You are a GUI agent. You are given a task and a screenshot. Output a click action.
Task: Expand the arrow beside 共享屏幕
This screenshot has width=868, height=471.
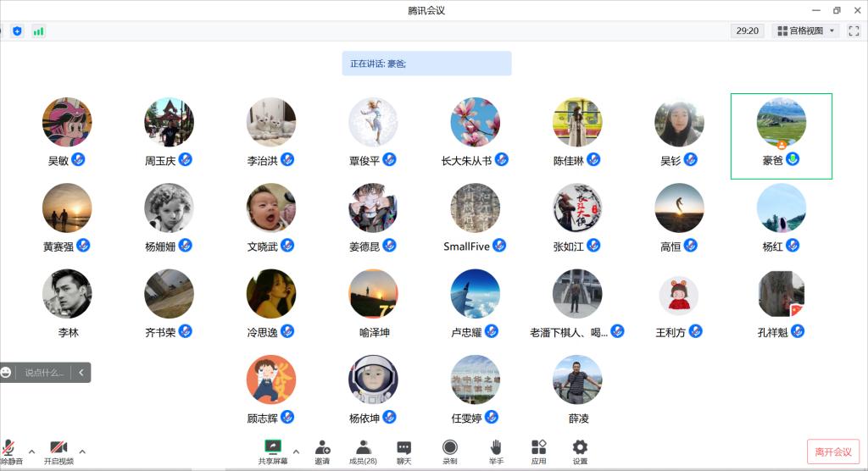pyautogui.click(x=296, y=451)
